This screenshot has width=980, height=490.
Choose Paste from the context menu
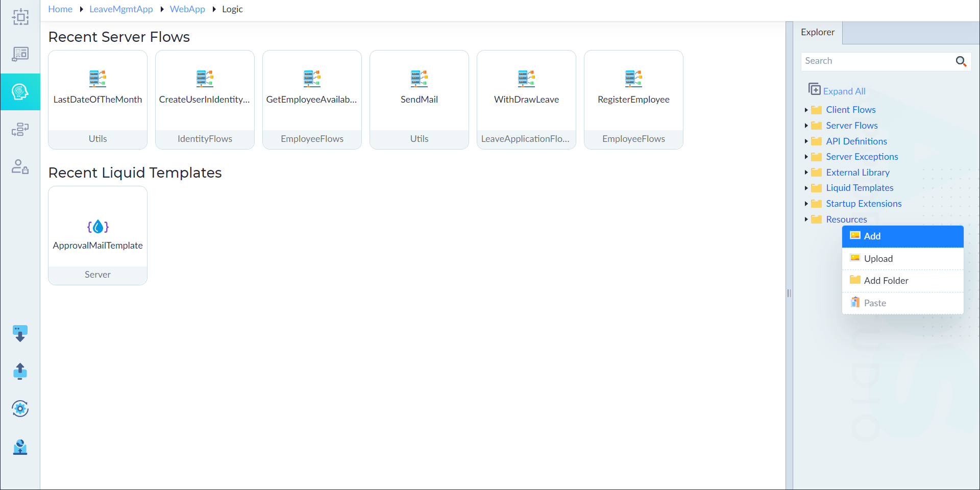[x=902, y=303]
